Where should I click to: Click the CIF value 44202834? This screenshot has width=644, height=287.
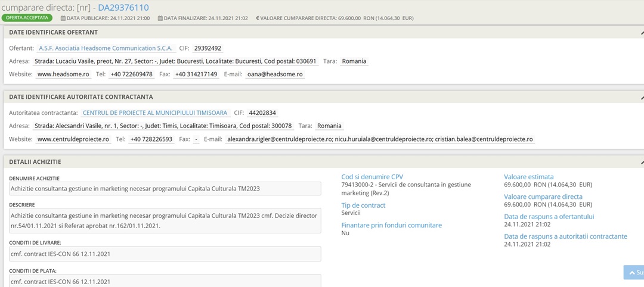click(263, 113)
